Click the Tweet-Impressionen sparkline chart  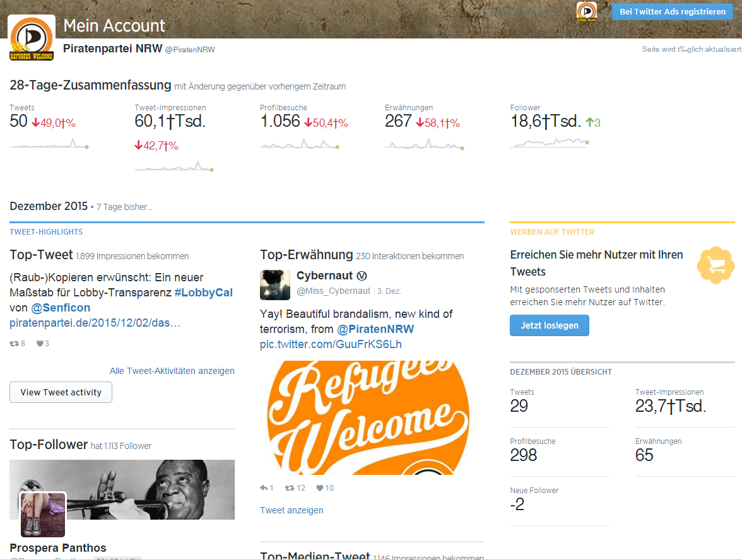tap(174, 166)
